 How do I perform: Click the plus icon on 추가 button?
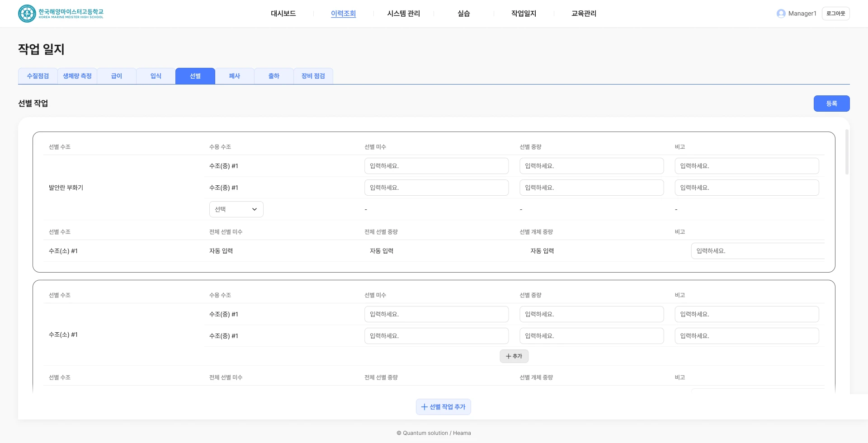[508, 356]
